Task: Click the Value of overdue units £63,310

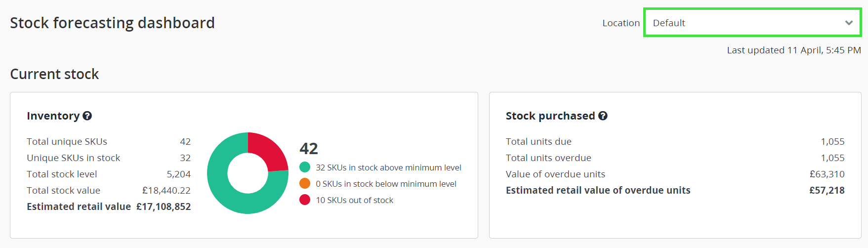Action: [x=827, y=174]
